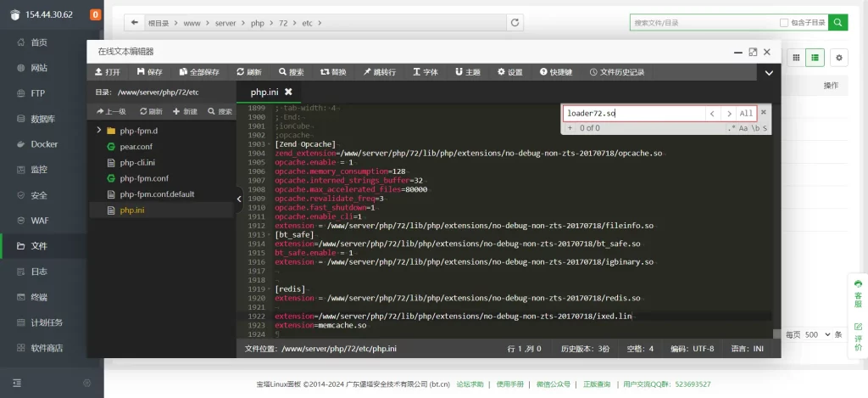Open the 主题 theme settings
The image size is (868, 398).
pyautogui.click(x=467, y=72)
